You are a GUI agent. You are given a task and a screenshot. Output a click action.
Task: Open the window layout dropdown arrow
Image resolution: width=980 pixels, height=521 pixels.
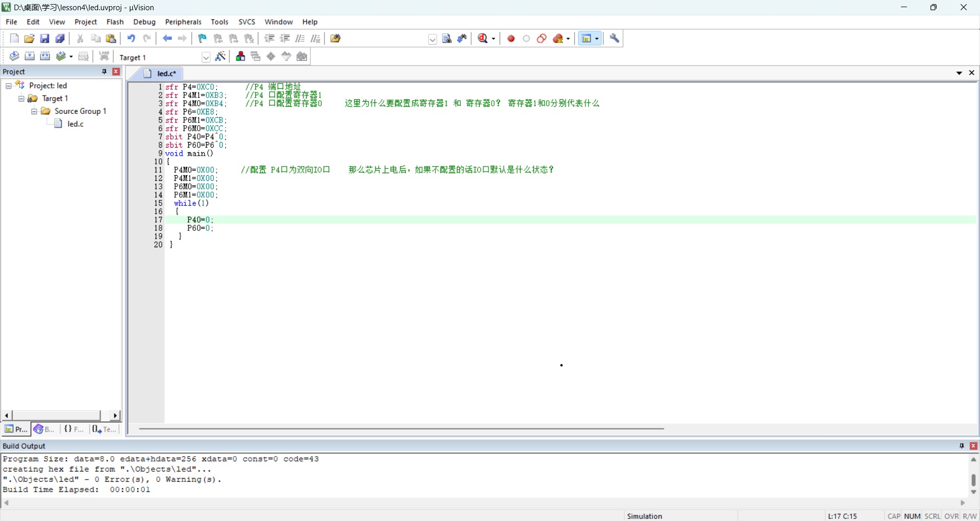pyautogui.click(x=597, y=39)
